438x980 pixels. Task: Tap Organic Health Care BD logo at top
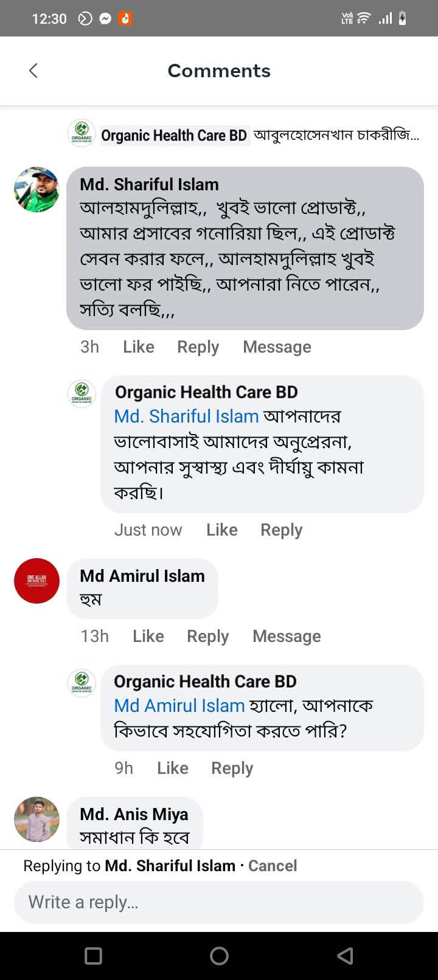coord(81,133)
